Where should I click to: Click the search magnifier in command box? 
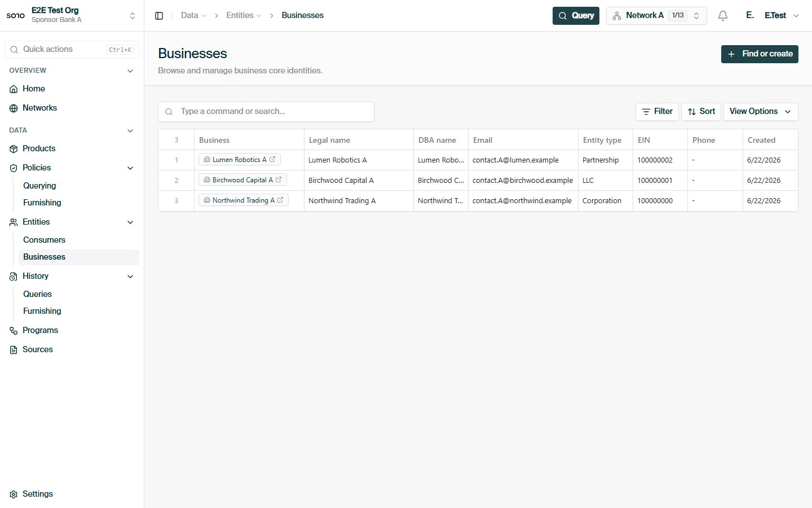tap(169, 112)
